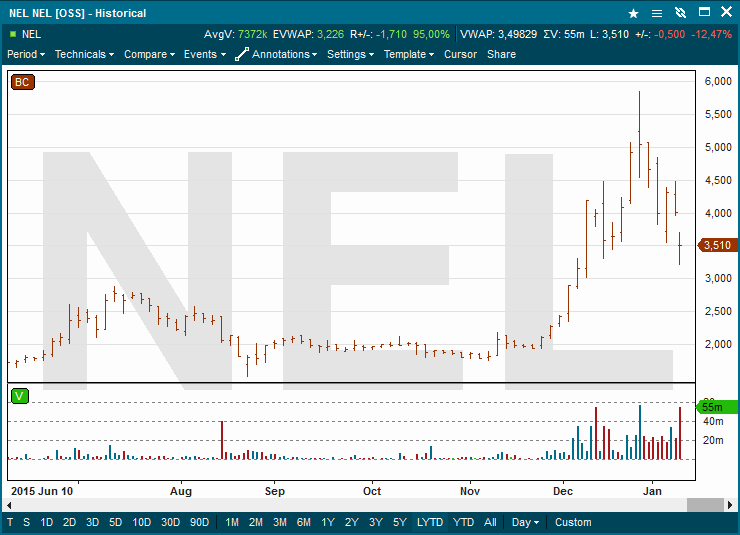The image size is (740, 535).
Task: Click the green square beside NEL symbol
Action: (13, 34)
